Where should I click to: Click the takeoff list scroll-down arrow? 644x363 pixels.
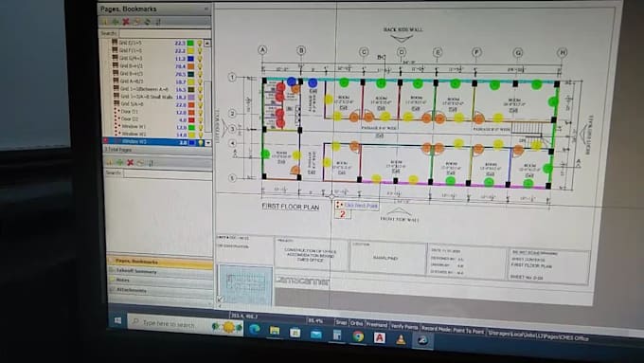tap(208, 143)
